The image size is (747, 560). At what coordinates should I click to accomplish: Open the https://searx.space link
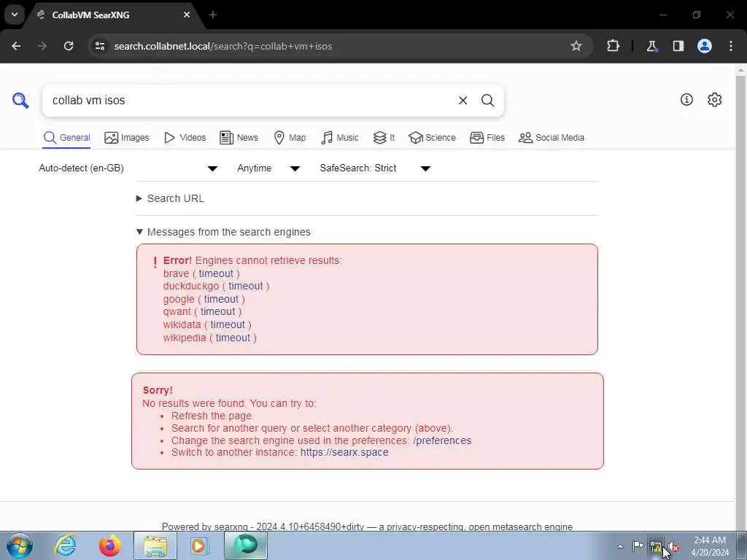344,452
